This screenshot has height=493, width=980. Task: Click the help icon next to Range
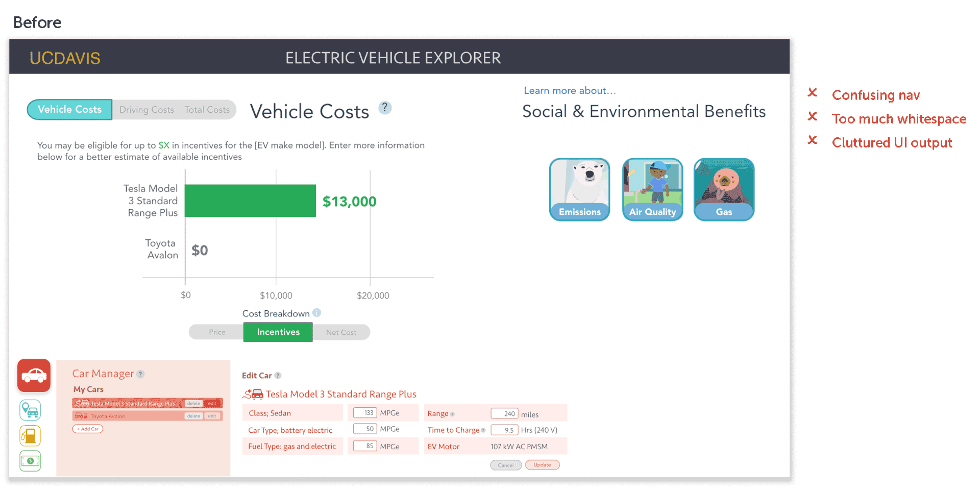(x=452, y=414)
